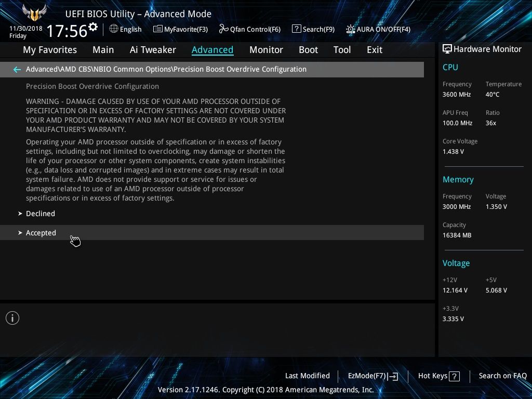Click +3.3V value 3.335 V

coord(453,319)
